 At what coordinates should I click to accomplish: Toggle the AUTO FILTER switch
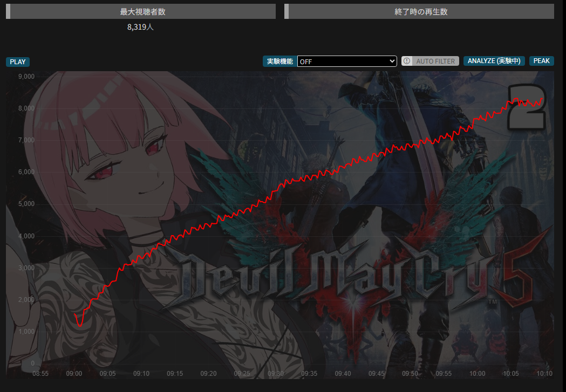click(430, 61)
